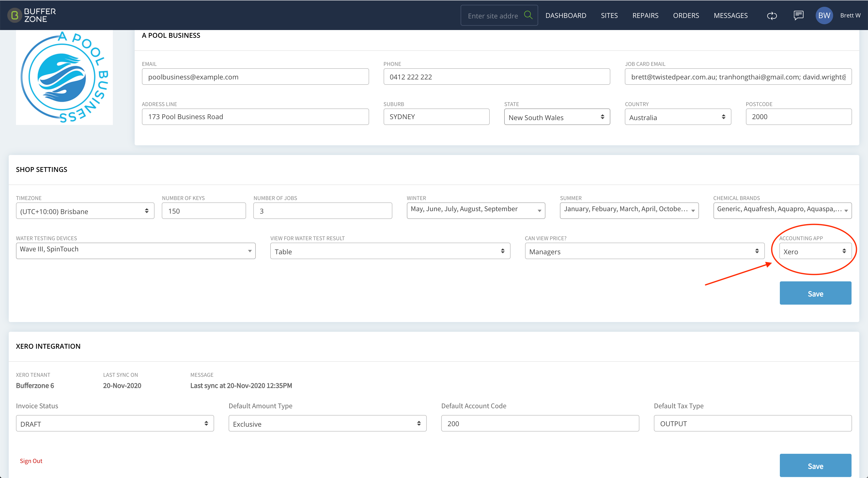Viewport: 868px width, 478px height.
Task: Save the Xero Integration settings
Action: click(x=815, y=466)
